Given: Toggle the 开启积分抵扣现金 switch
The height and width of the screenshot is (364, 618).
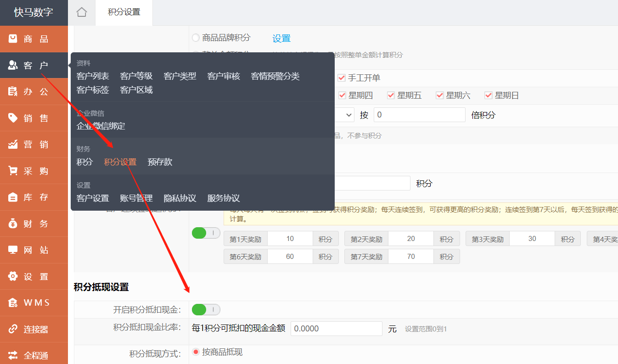Looking at the screenshot, I should [206, 310].
